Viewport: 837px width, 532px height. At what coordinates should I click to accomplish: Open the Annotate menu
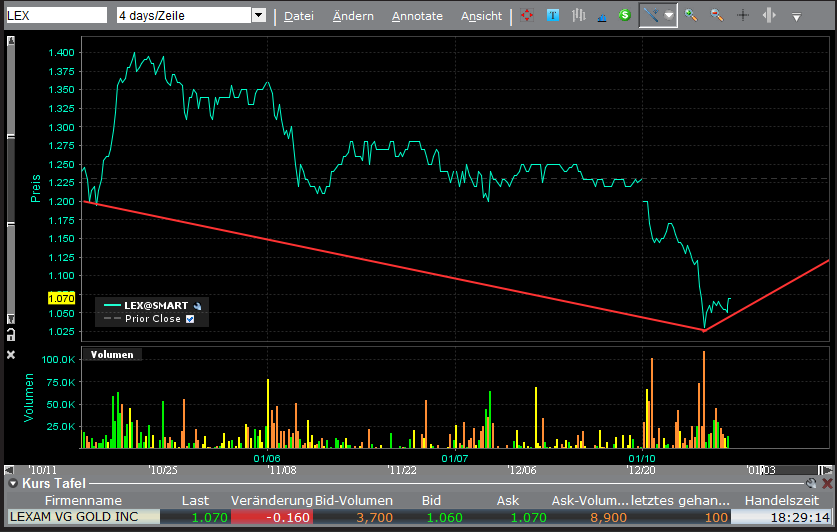(417, 16)
